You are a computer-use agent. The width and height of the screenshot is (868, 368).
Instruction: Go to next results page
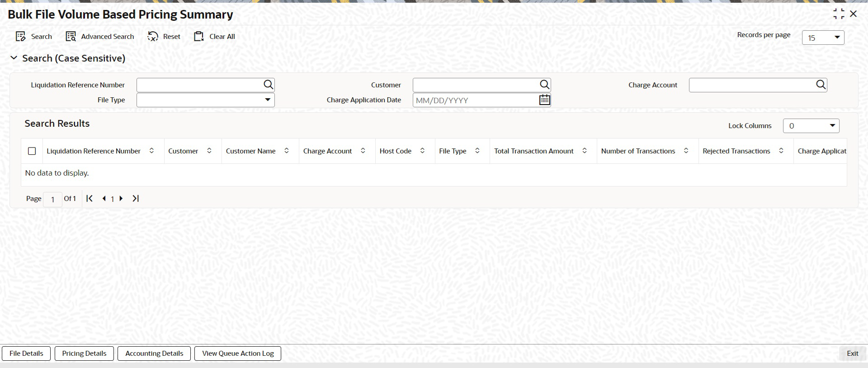[x=121, y=198]
